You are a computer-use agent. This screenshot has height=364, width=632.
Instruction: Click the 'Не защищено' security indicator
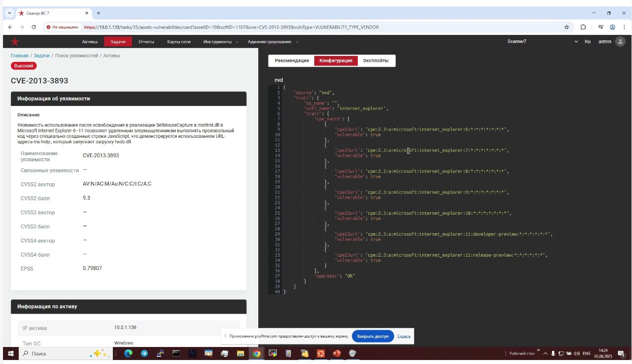[61, 27]
